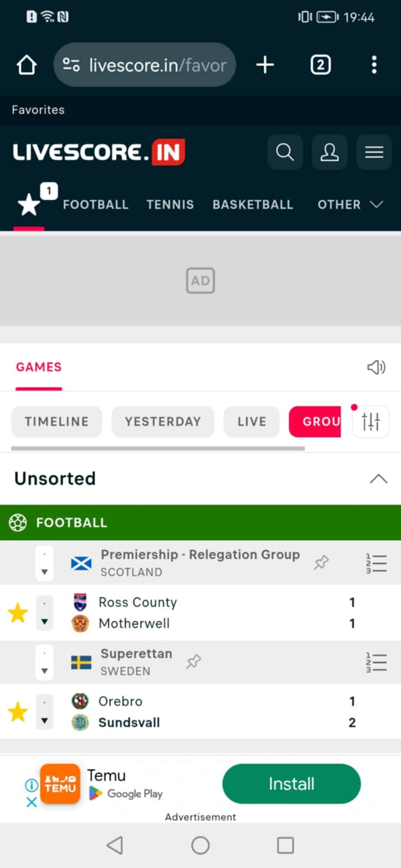Select the LIVE filter button
Screen dimensions: 401x868
coord(252,421)
